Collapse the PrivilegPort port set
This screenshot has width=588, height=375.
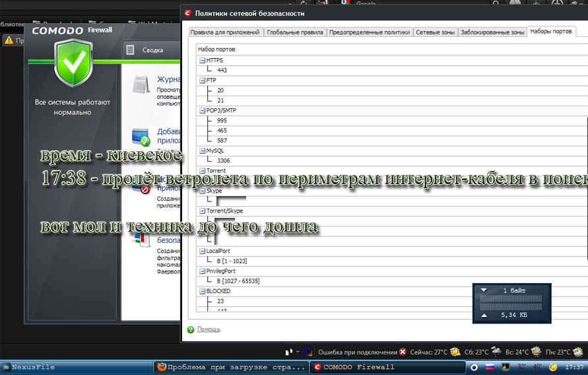pos(203,271)
